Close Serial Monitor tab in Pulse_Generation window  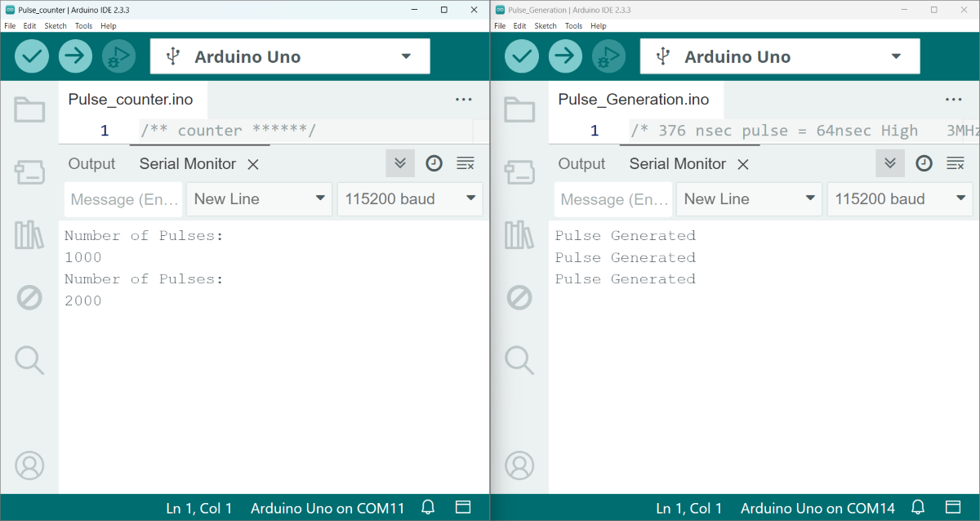coord(743,164)
